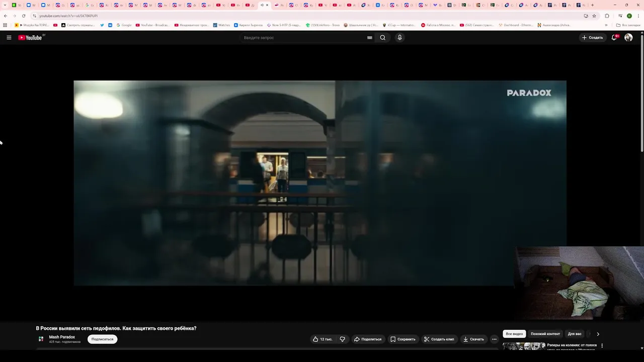The height and width of the screenshot is (362, 644).
Task: Open the Dashboard - Etherm bookmark
Action: (516, 25)
